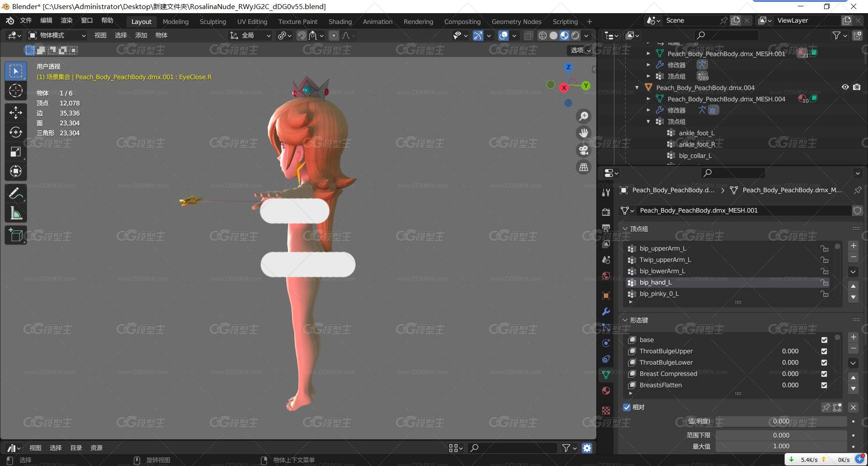Collapse Peach_Body_PeachBody.dmx.004 tree item
The height and width of the screenshot is (466, 868).
point(637,88)
